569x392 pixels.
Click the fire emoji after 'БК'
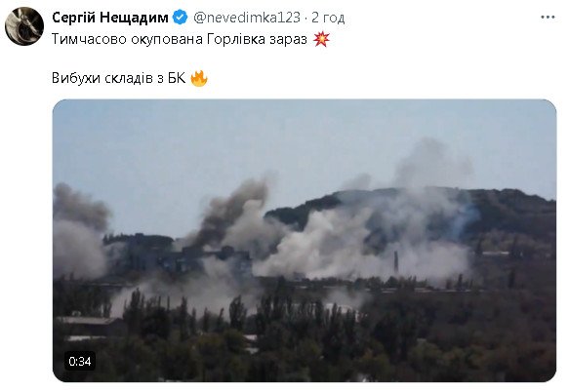[199, 78]
